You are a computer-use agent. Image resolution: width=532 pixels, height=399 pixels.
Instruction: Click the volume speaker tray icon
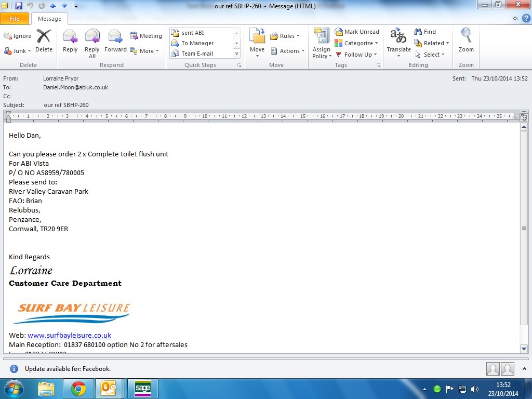475,389
